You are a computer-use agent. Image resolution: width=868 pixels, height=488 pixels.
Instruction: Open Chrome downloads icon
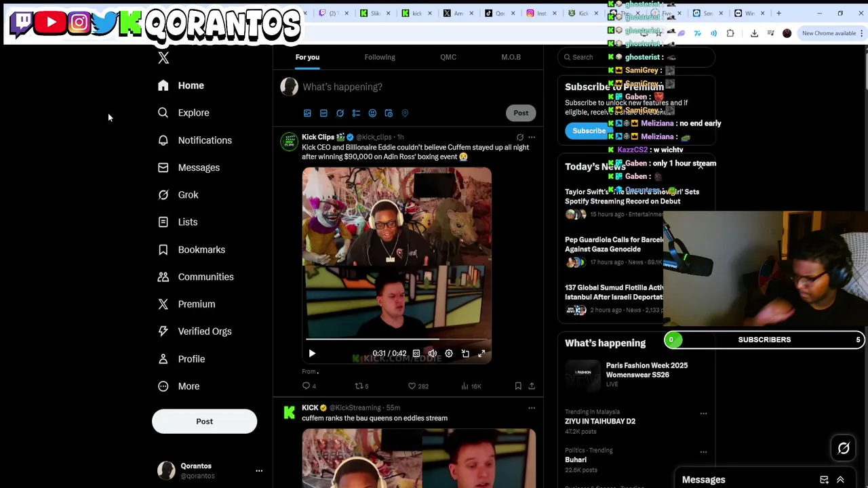click(754, 33)
